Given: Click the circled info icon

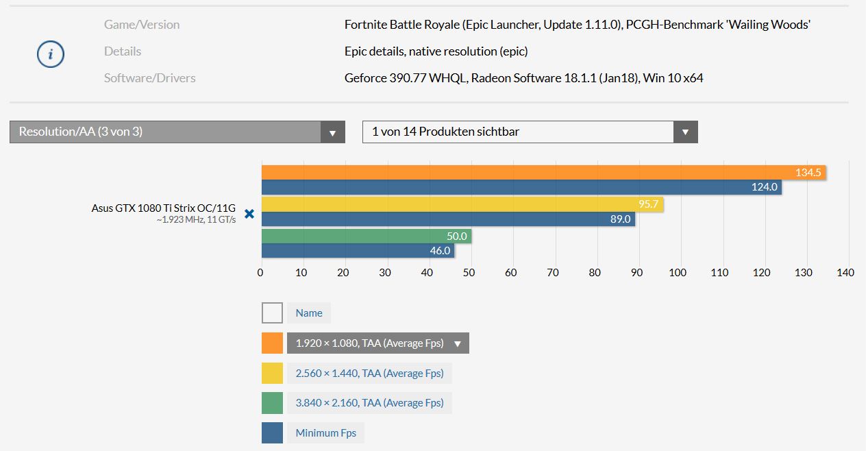Looking at the screenshot, I should coord(51,53).
